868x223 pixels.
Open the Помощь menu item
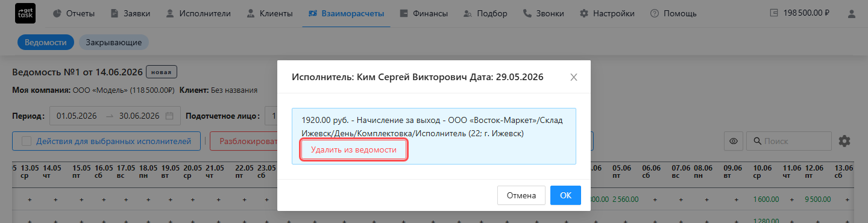[x=673, y=13]
